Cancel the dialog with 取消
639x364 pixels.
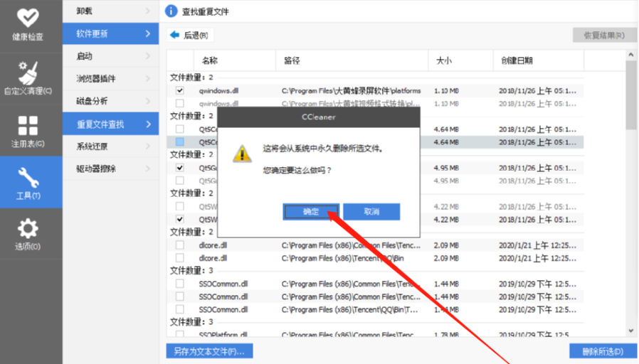(371, 212)
